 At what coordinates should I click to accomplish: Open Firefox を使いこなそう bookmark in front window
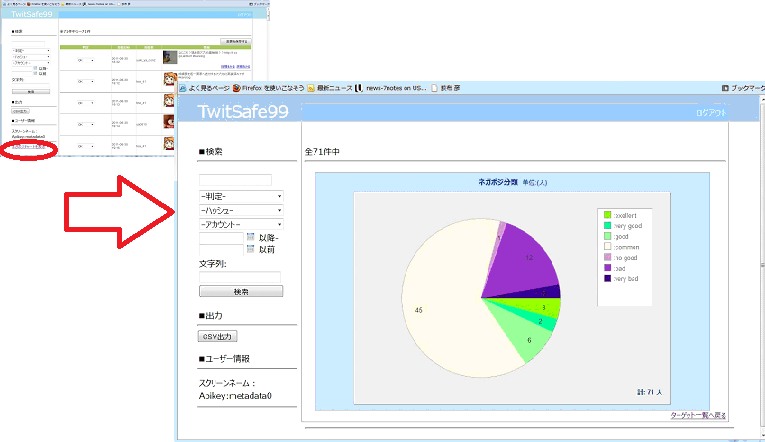point(268,88)
